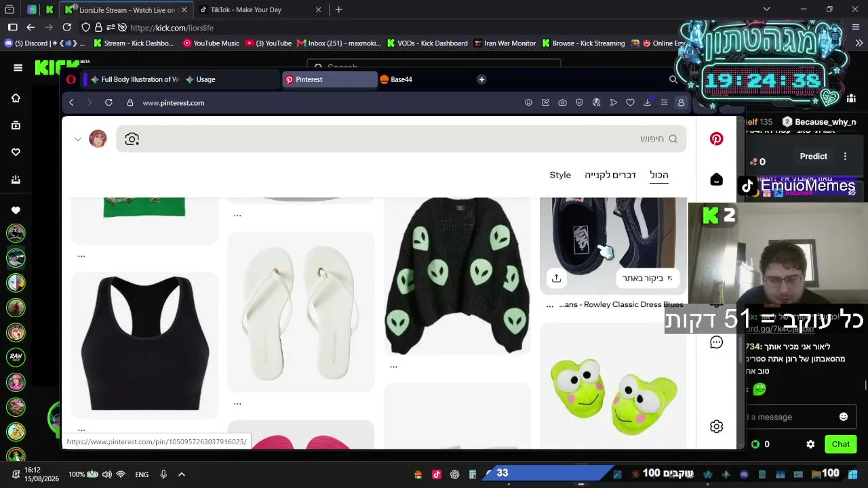Open the Style tab on Pinterest

pyautogui.click(x=560, y=175)
